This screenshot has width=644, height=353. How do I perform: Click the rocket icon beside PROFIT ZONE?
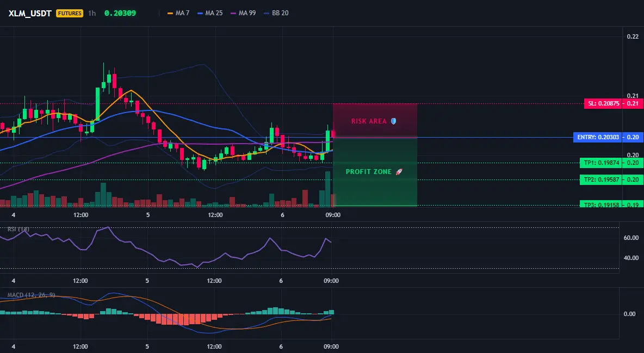399,172
